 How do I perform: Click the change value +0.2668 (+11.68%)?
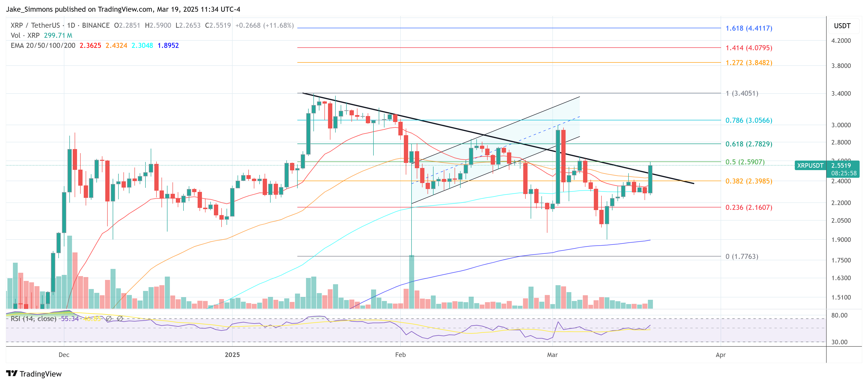(265, 25)
